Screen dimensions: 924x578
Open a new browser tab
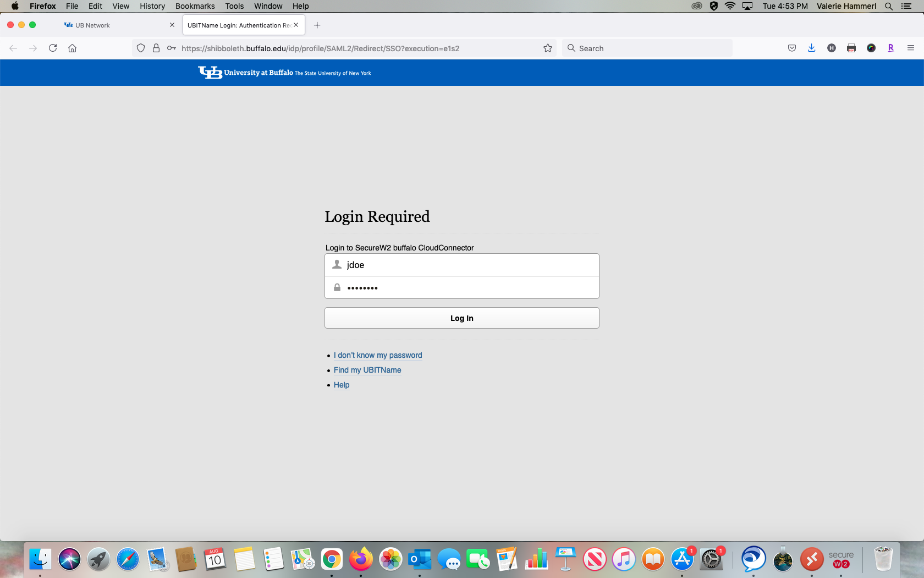point(317,25)
